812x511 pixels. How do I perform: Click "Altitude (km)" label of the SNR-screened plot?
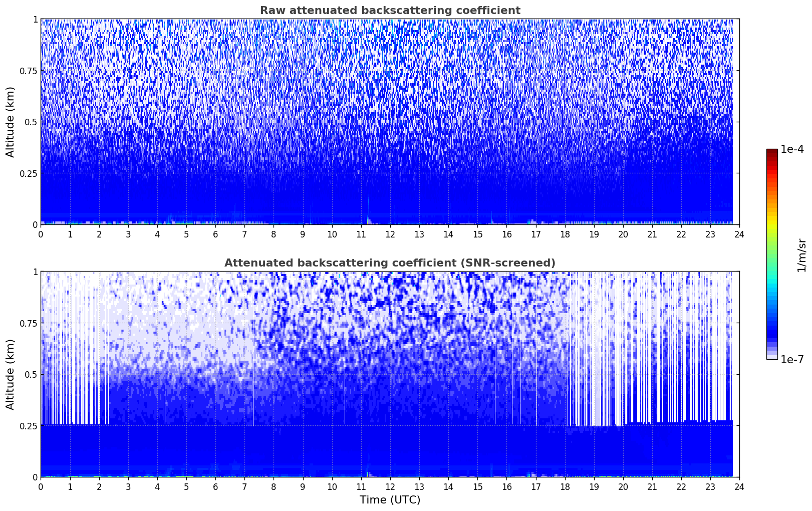pyautogui.click(x=11, y=374)
